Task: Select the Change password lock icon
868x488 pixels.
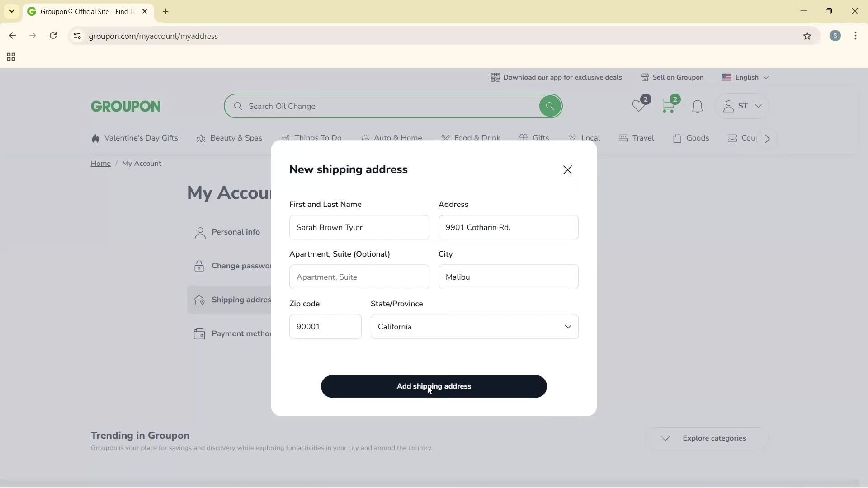Action: click(x=199, y=266)
